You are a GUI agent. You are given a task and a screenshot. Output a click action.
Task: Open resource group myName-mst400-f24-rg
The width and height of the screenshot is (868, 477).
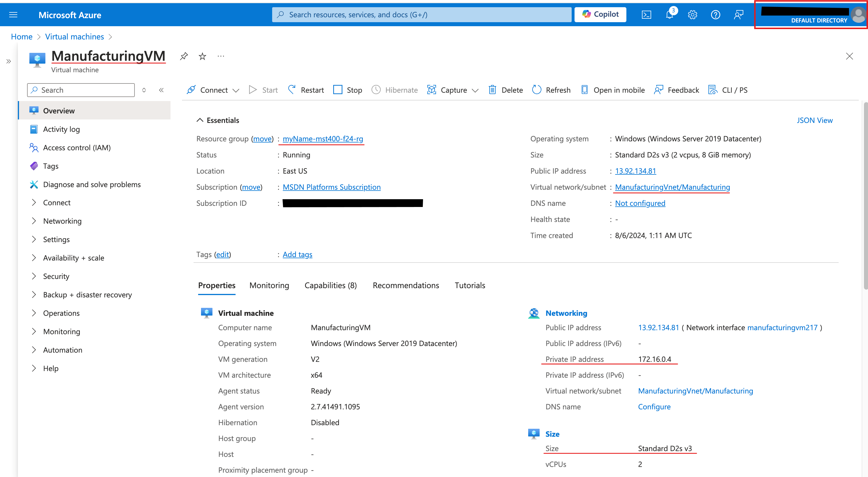pos(323,139)
